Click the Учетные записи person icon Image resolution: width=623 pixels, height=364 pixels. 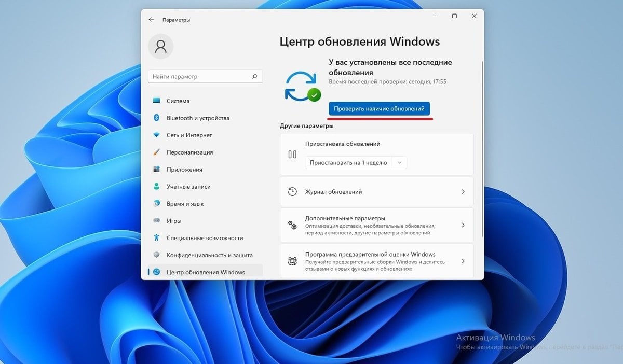pos(156,187)
